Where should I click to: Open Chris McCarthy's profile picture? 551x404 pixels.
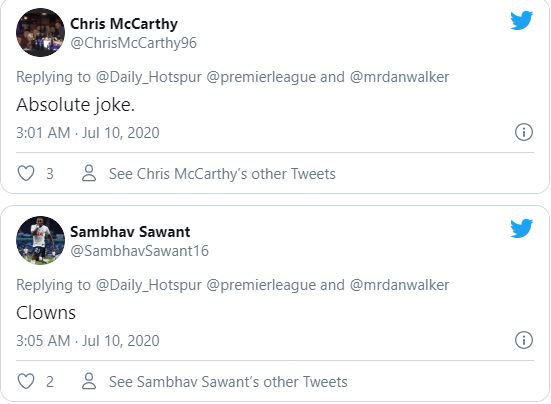40,32
